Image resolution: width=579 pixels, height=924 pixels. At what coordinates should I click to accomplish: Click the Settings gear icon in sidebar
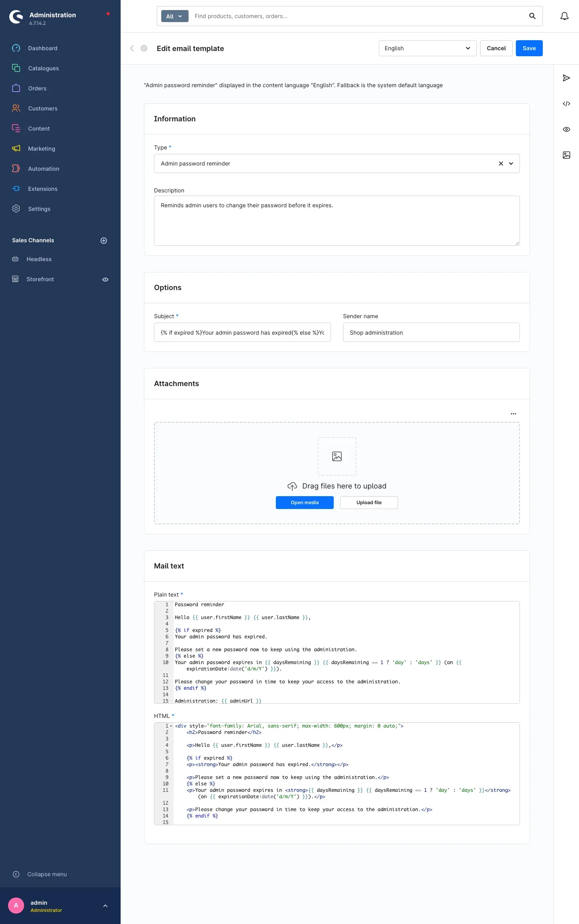tap(16, 209)
